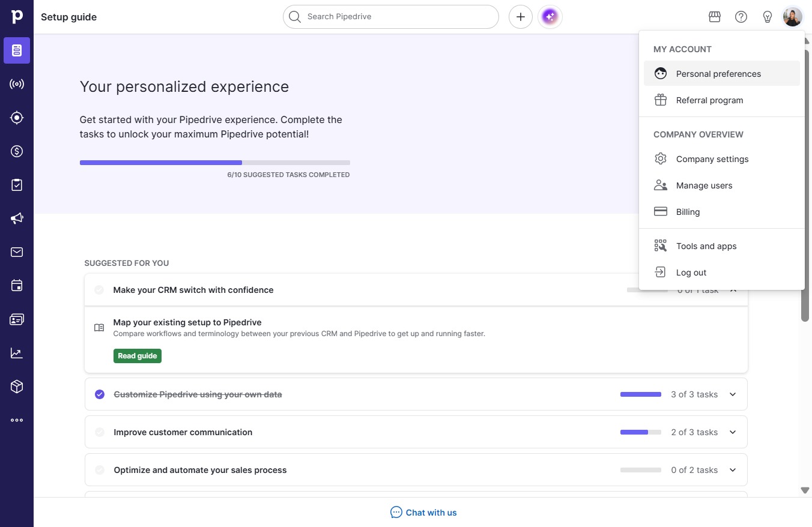Click the quick add plus button
This screenshot has height=527, width=812.
521,17
